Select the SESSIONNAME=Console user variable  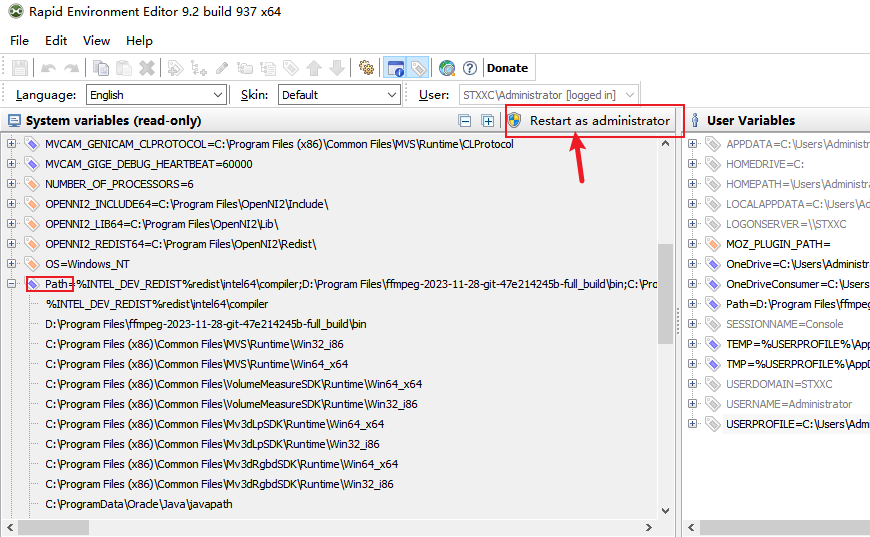pos(785,324)
